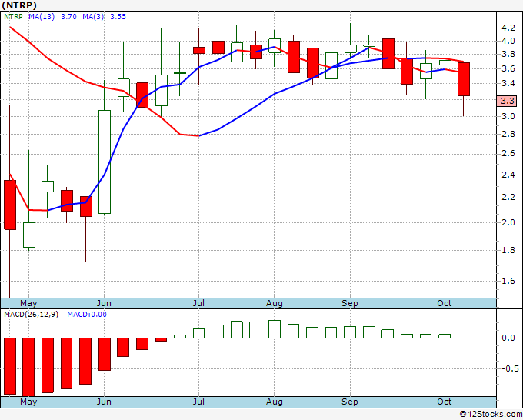Click May on the MACD panel time axis
This screenshot has height=420, width=523.
pyautogui.click(x=28, y=402)
